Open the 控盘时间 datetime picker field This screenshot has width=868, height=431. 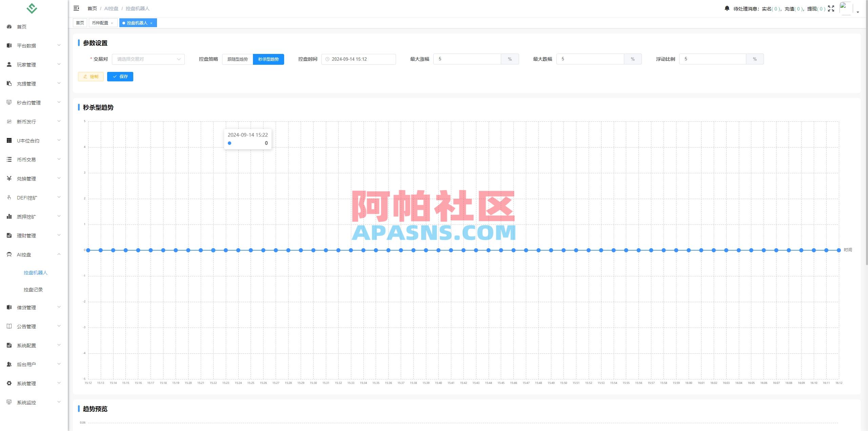[358, 59]
